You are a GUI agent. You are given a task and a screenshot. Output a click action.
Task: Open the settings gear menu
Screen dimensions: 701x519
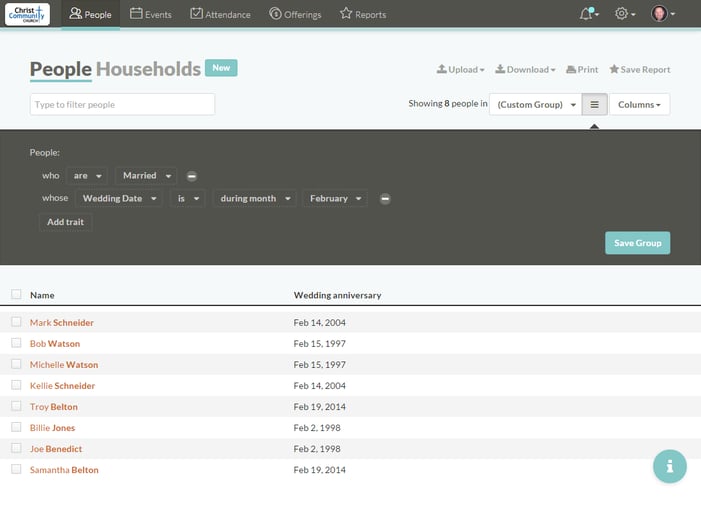point(622,14)
